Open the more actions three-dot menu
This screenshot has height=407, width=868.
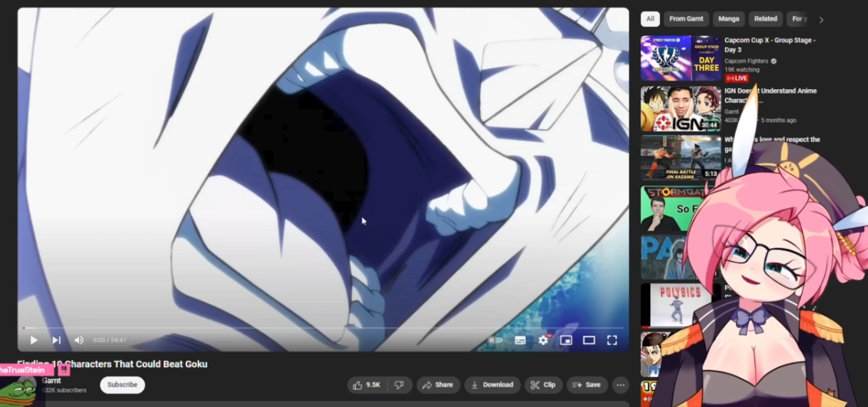621,385
